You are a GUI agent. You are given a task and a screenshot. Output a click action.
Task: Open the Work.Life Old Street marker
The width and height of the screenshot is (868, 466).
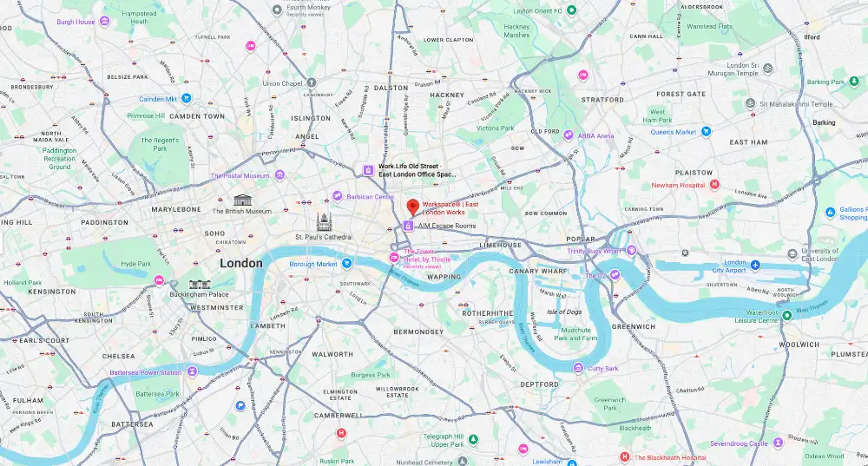(368, 170)
